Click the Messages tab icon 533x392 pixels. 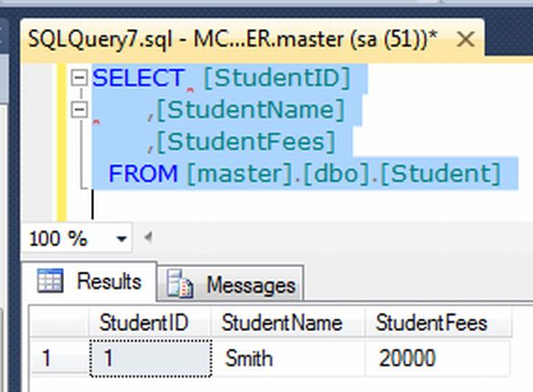coord(180,284)
